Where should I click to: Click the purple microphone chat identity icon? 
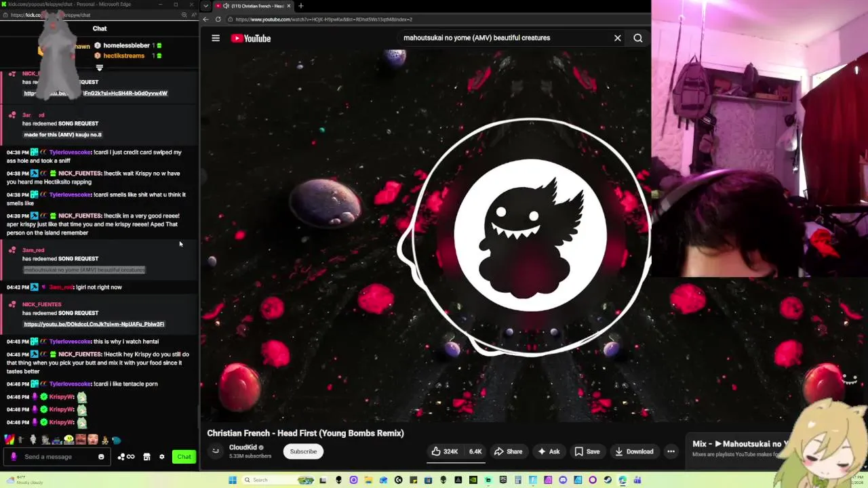[14, 457]
